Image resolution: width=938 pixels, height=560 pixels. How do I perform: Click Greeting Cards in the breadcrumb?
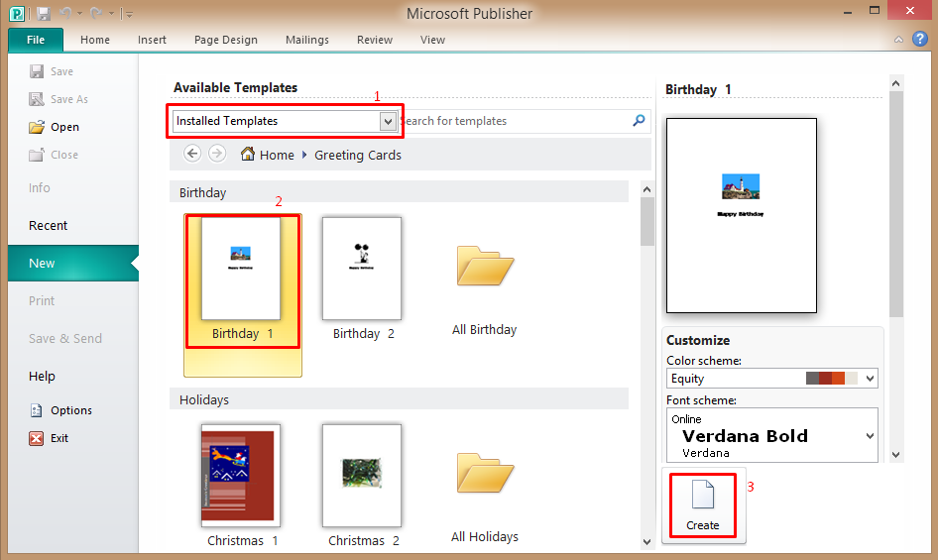pyautogui.click(x=358, y=155)
